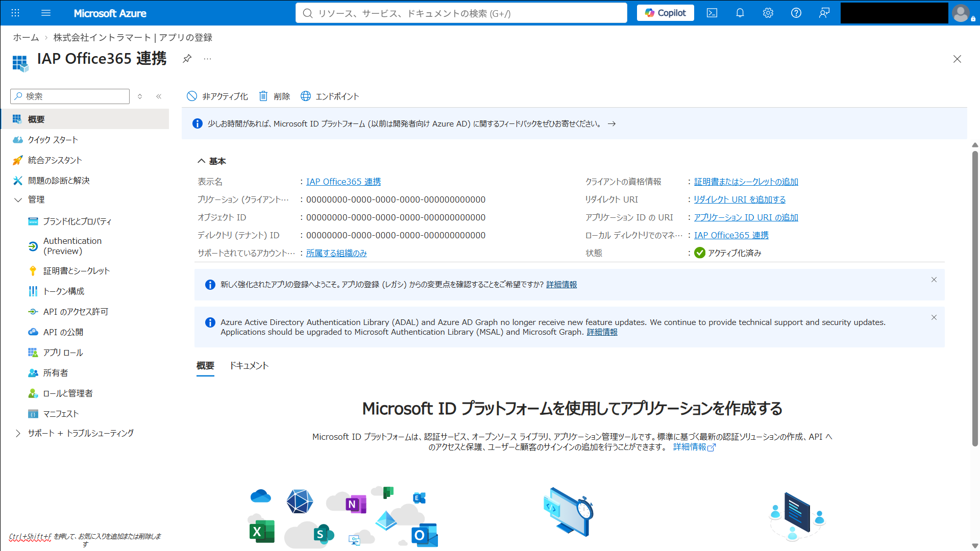Click アプリケーション ID URI の追加 link
The image size is (980, 551).
[746, 217]
